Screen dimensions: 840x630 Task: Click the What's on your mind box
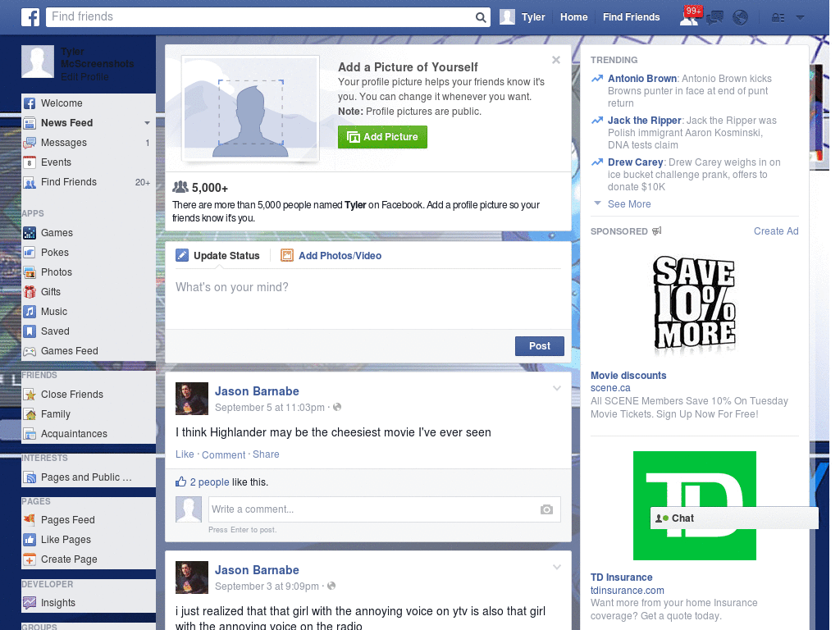coord(368,299)
